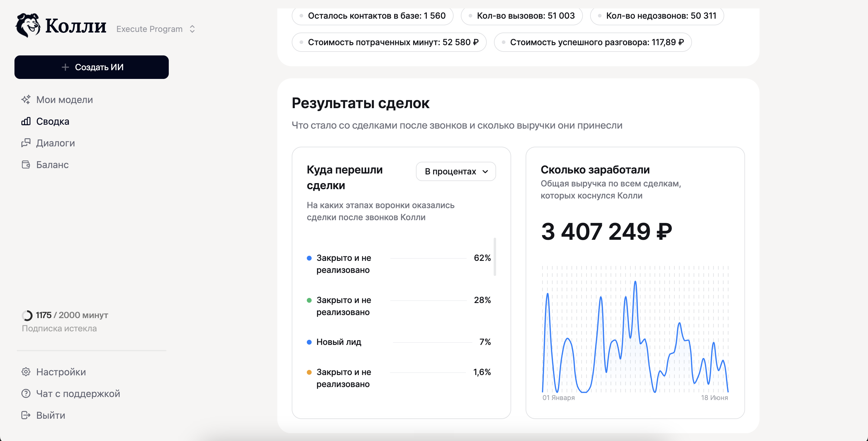
Task: Click the Новый лид stage label
Action: click(x=339, y=342)
